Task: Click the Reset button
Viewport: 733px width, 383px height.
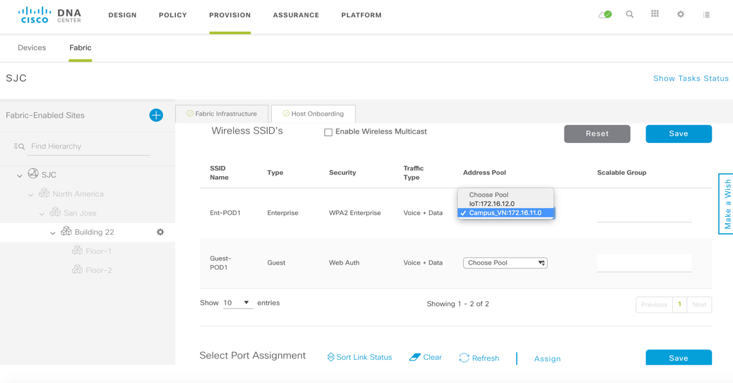Action: [x=597, y=134]
